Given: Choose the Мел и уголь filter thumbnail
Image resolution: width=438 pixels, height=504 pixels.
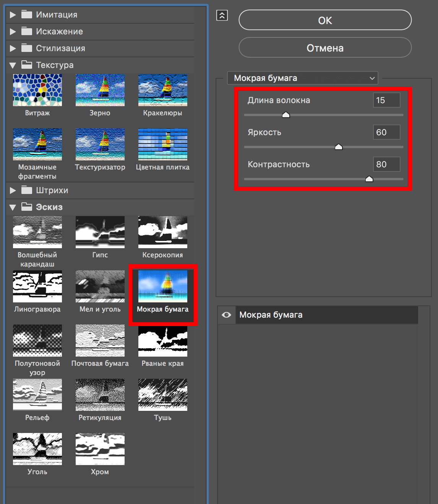Looking at the screenshot, I should [x=100, y=286].
